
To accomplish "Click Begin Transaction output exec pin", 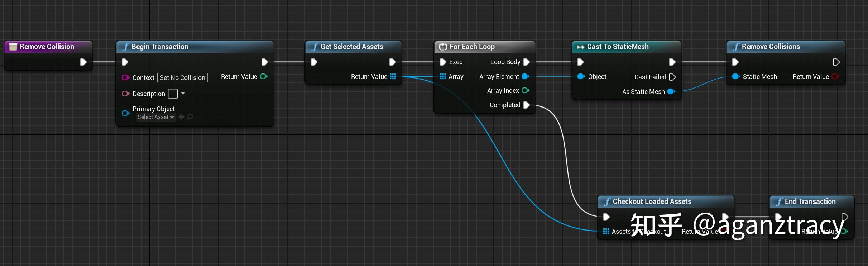I will pyautogui.click(x=264, y=62).
